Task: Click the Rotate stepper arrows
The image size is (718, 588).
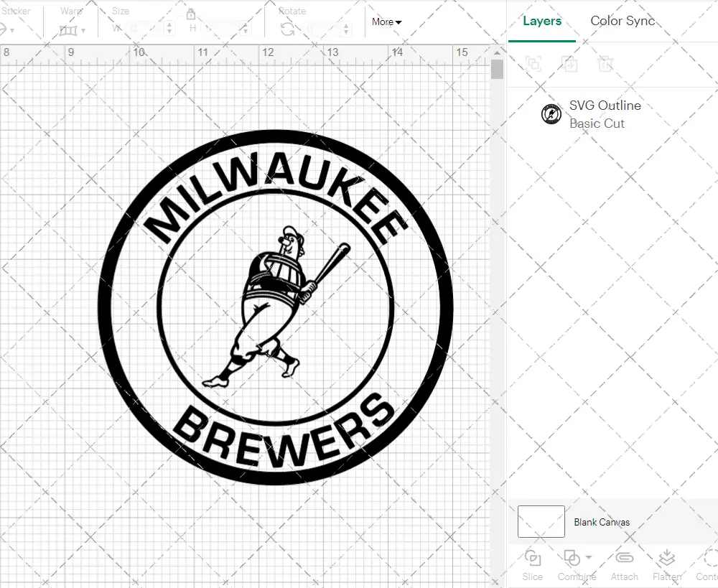Action: (x=346, y=29)
